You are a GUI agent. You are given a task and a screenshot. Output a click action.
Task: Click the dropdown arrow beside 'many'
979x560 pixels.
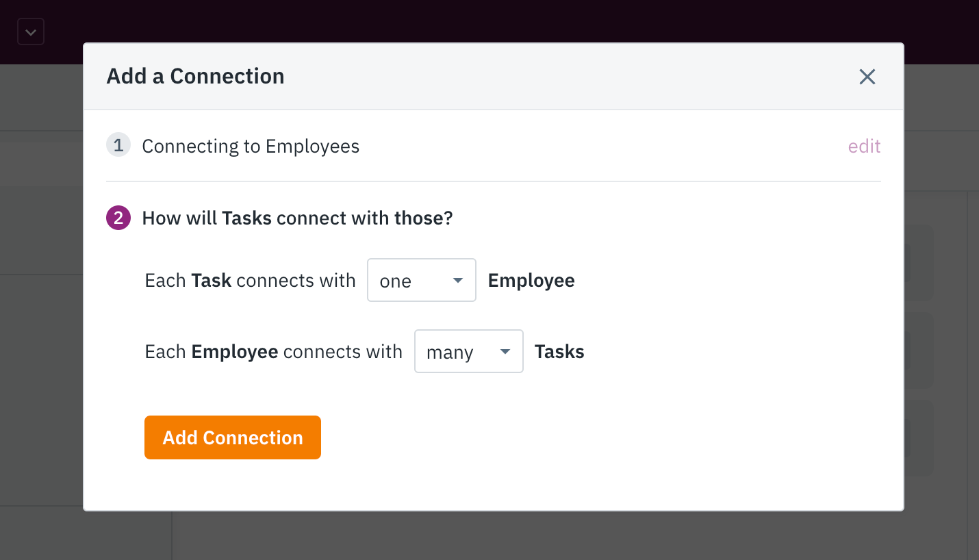point(505,351)
